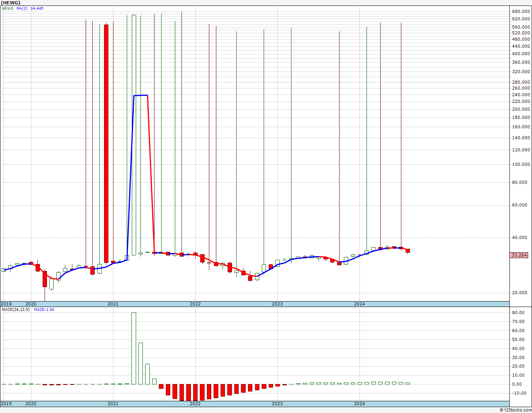Click the 100.000 price axis label
The image size is (532, 413).
click(521, 165)
